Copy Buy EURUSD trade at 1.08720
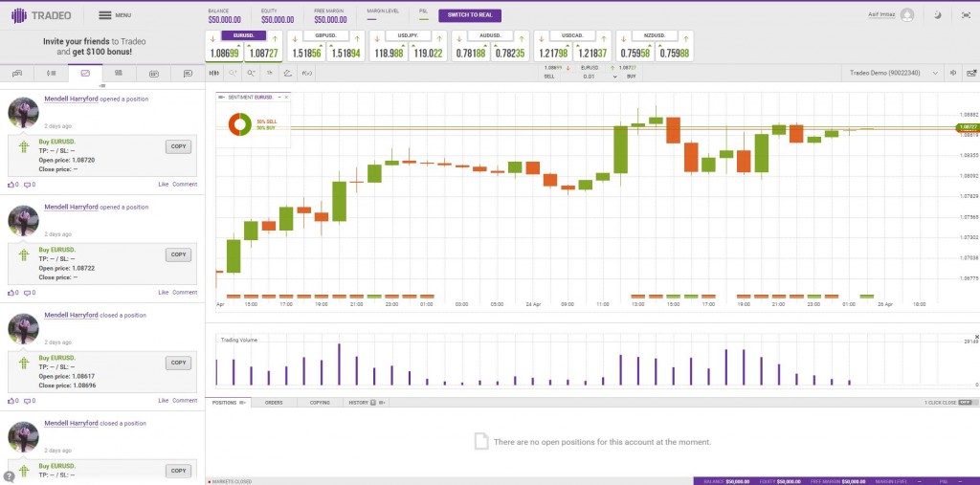 click(x=178, y=147)
